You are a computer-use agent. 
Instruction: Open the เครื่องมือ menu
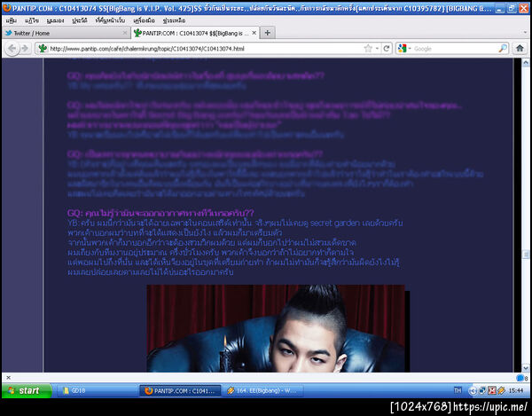click(145, 20)
